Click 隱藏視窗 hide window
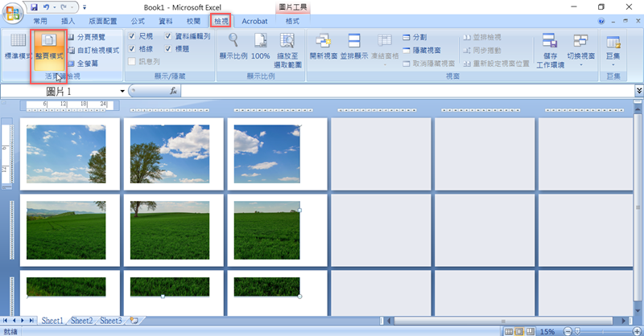The width and height of the screenshot is (644, 336). pos(421,50)
